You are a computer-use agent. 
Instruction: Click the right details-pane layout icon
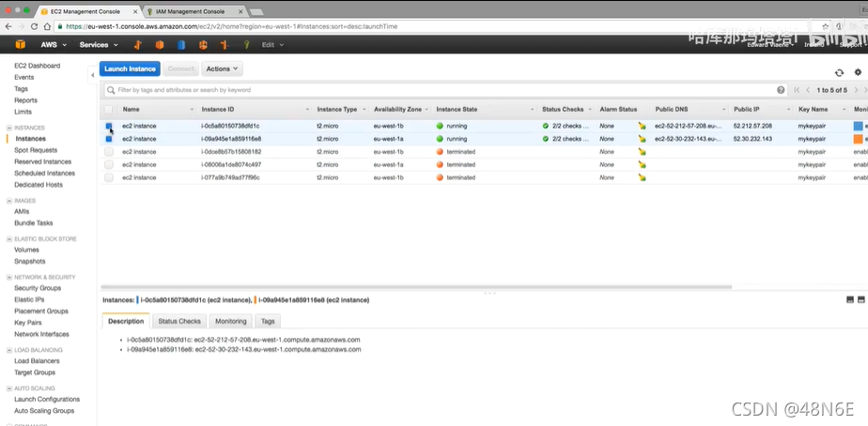pyautogui.click(x=860, y=299)
